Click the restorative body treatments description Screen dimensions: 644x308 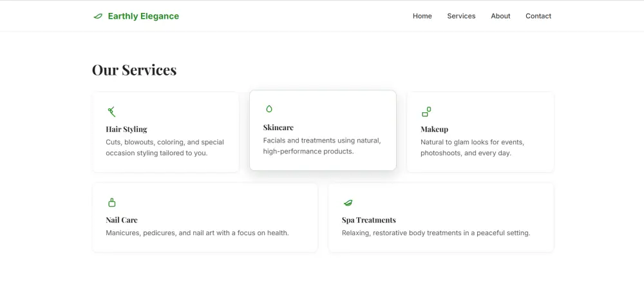[436, 233]
